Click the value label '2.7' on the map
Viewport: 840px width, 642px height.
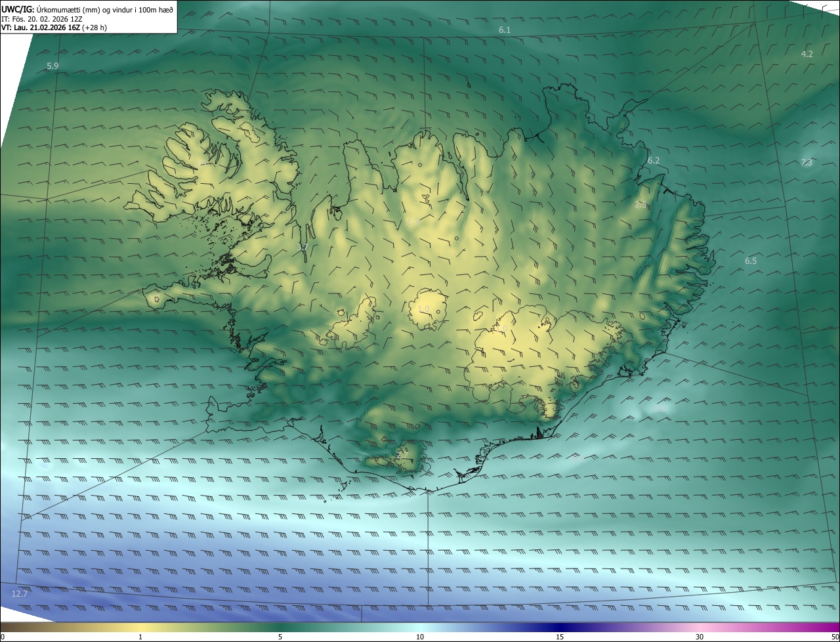tap(402, 454)
